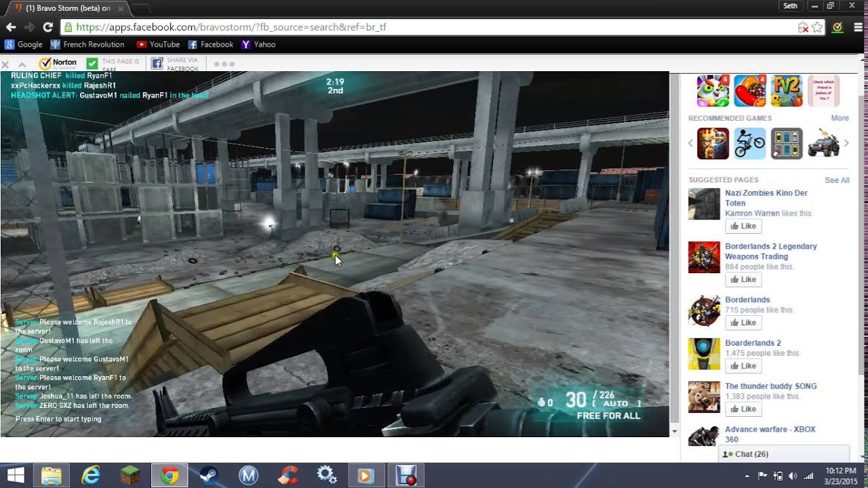868x488 pixels.
Task: Click the Norton logo in the toolbar
Action: 58,63
